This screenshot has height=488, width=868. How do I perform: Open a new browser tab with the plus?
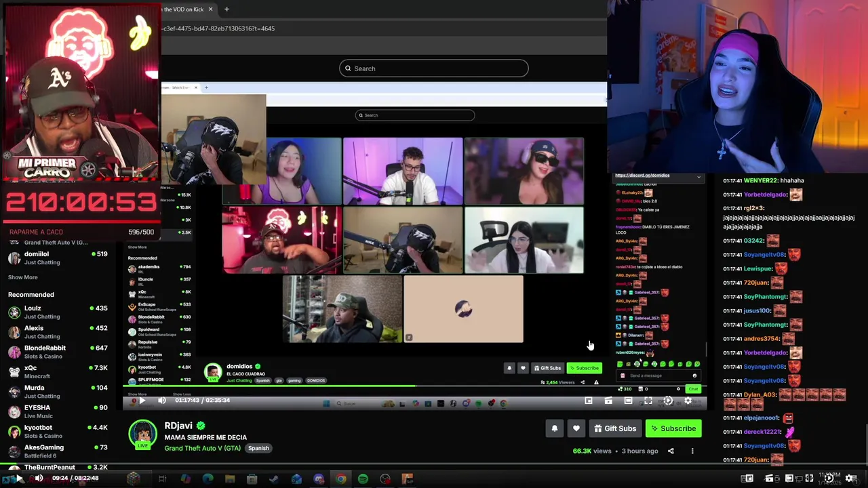(226, 9)
